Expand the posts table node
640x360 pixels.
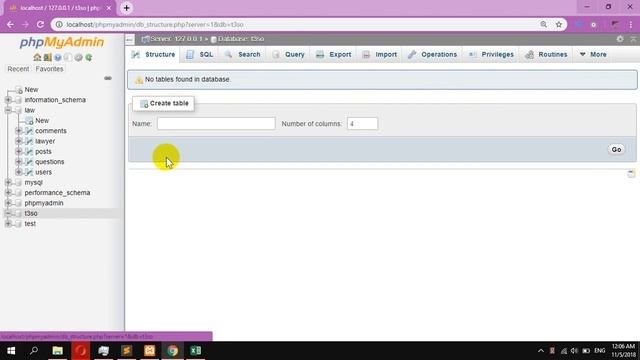(18, 151)
